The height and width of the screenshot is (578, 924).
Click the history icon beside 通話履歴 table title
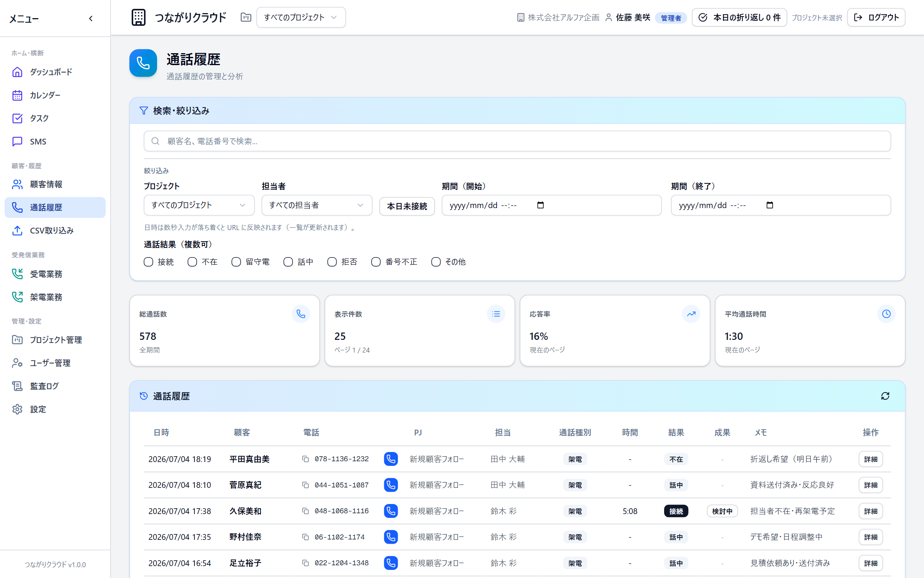(x=144, y=396)
